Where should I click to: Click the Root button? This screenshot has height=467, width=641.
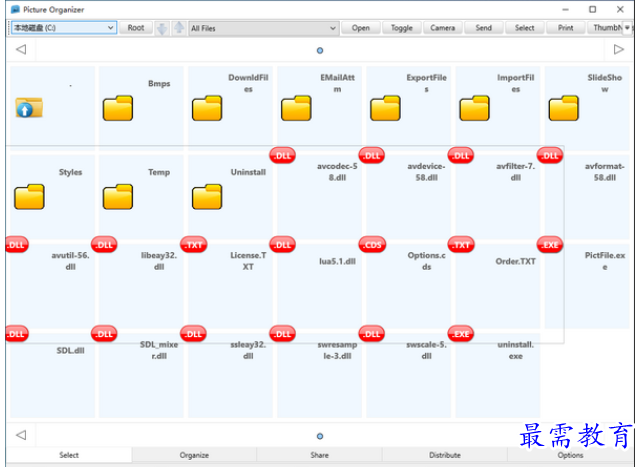pyautogui.click(x=136, y=28)
